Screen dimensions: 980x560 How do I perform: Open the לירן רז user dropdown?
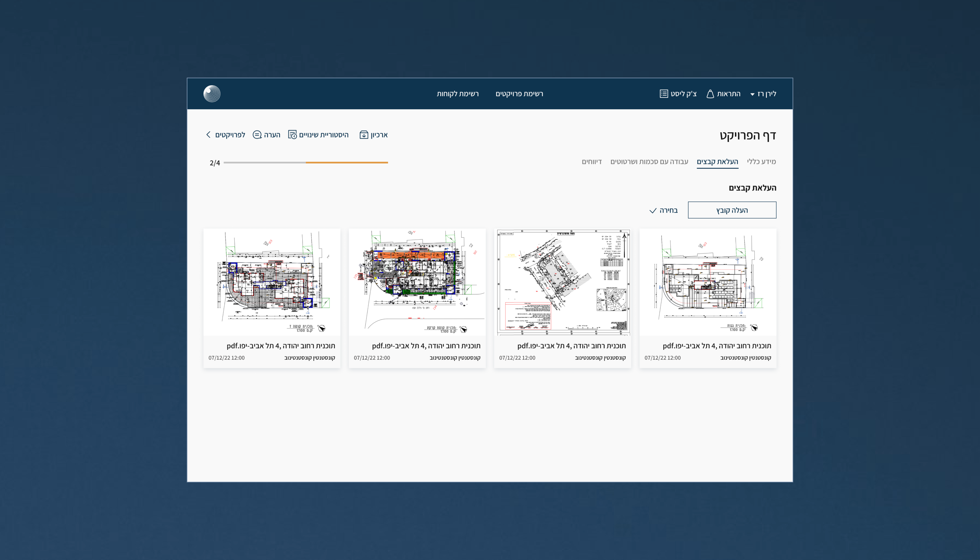click(x=763, y=94)
